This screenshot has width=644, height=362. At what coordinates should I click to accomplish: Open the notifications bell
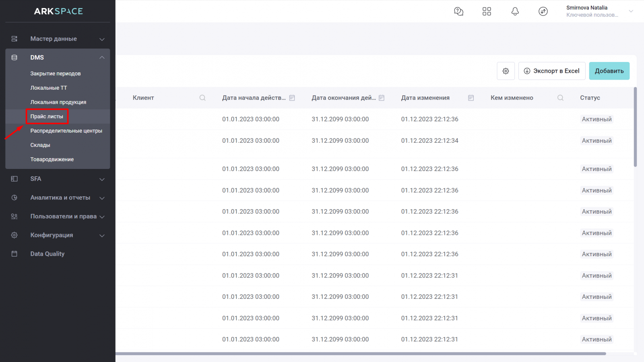pyautogui.click(x=515, y=11)
